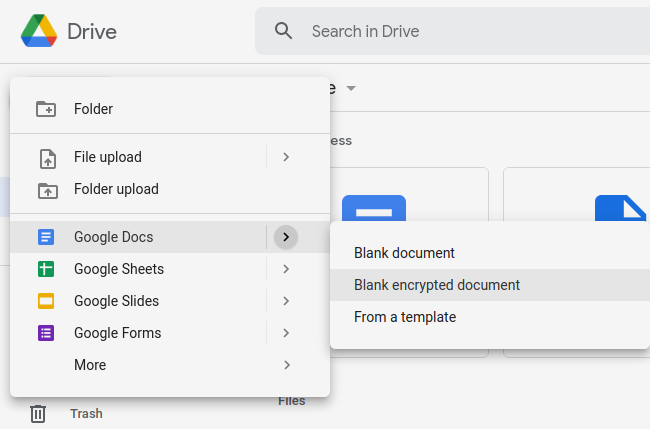This screenshot has height=429, width=650.
Task: Click the Folder upload icon
Action: click(x=46, y=189)
